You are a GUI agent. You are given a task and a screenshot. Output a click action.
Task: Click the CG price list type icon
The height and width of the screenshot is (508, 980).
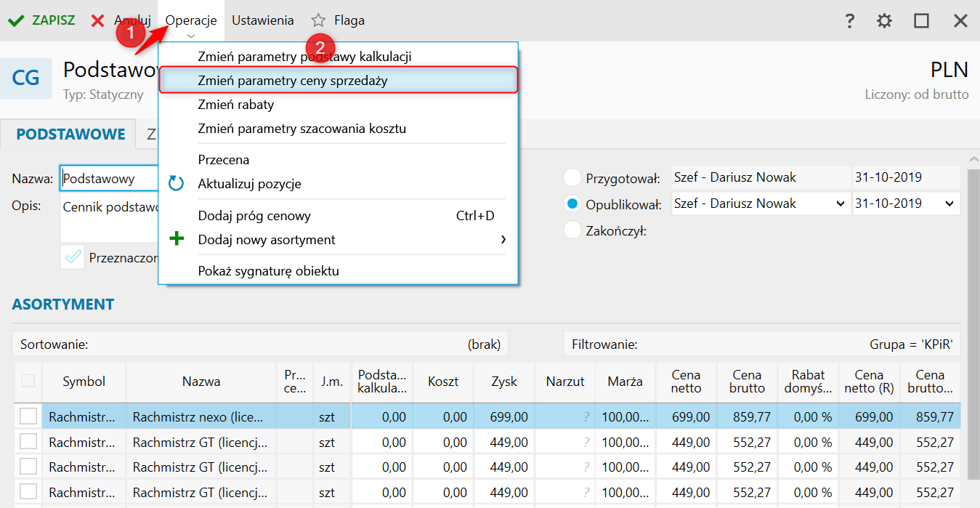(x=25, y=78)
